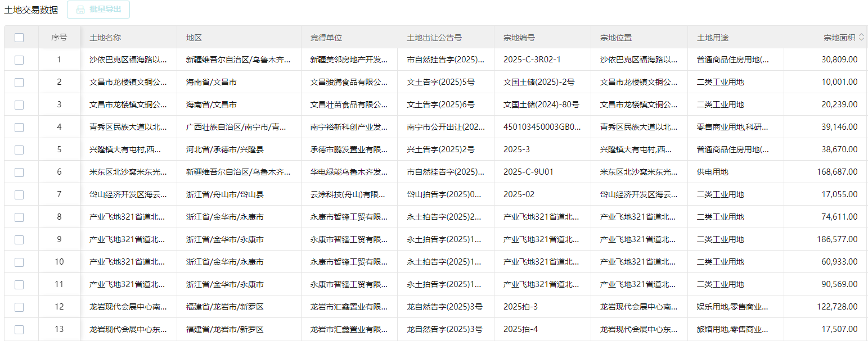Select the checkbox for row 4

click(19, 128)
